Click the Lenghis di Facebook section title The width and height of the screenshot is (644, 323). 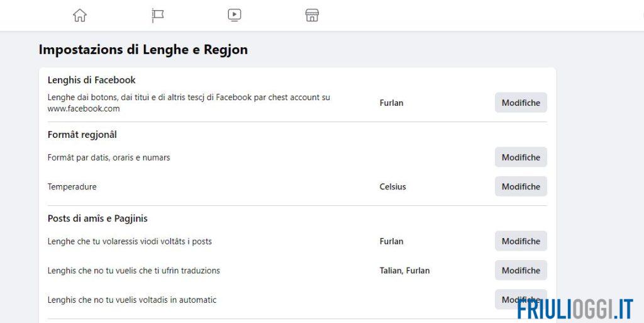pyautogui.click(x=91, y=80)
